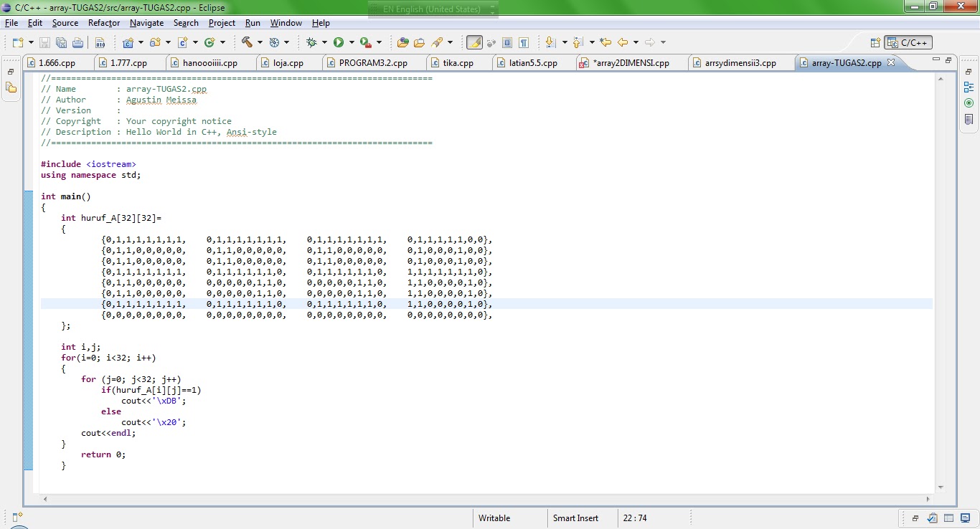Select the C/C++ perspective button
The height and width of the screenshot is (529, 980).
pos(908,42)
